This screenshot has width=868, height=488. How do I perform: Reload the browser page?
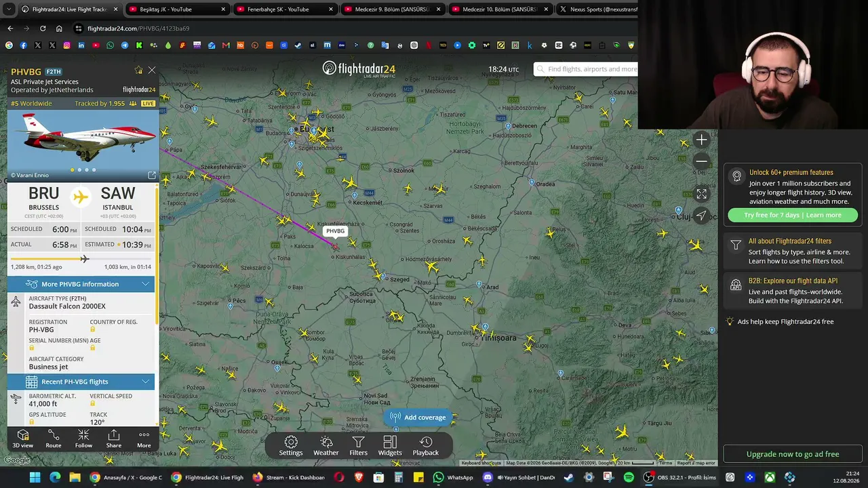(x=43, y=28)
